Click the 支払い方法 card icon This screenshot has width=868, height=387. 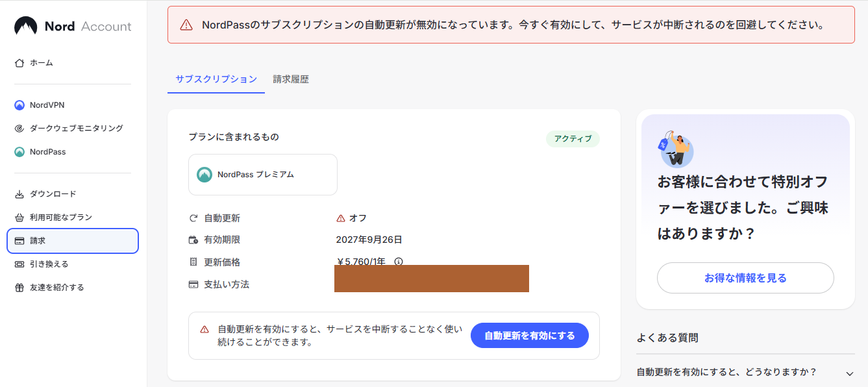click(x=193, y=284)
